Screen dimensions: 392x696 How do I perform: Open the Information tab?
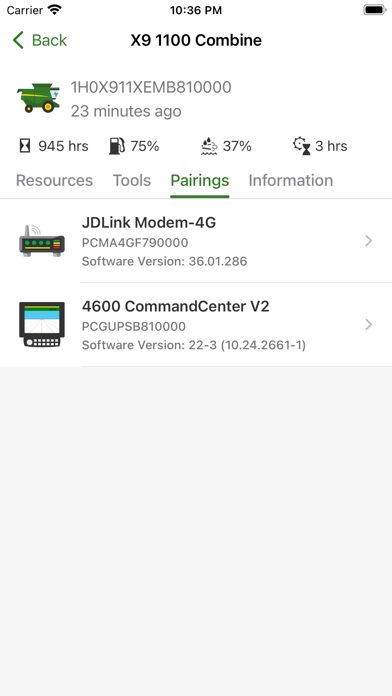click(x=291, y=180)
